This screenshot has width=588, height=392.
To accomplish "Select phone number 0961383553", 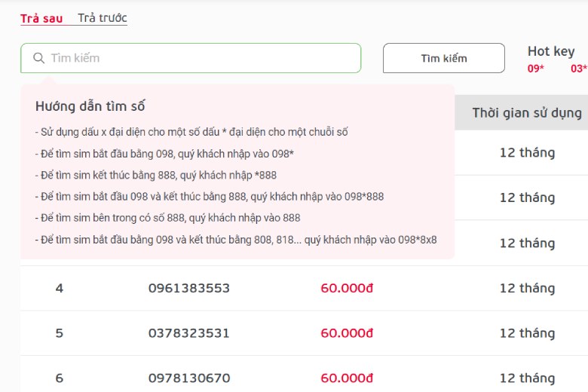I will tap(189, 288).
